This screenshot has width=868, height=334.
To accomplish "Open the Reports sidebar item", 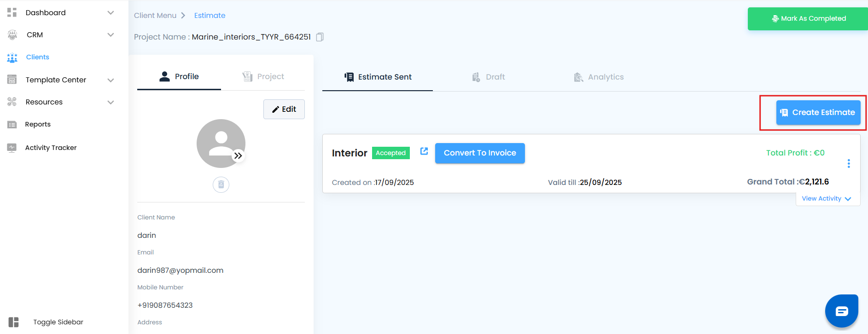I will 38,124.
